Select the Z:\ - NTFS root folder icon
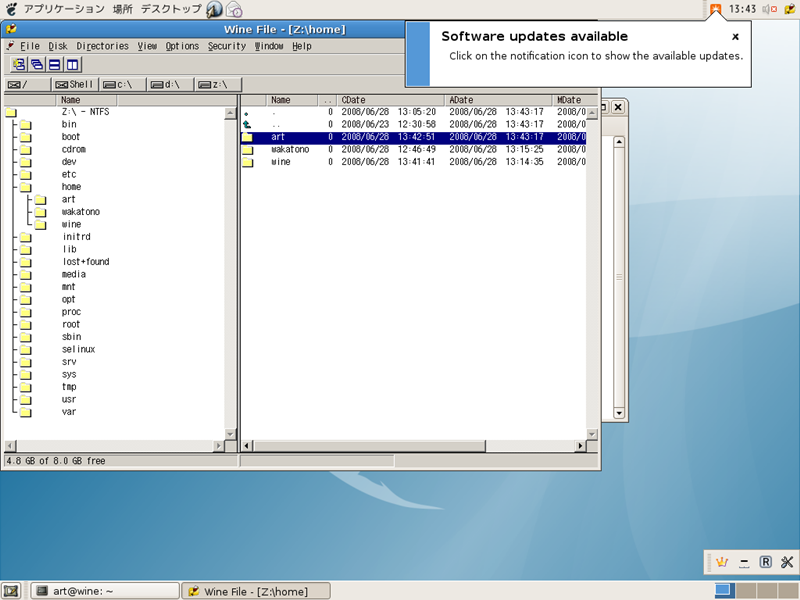 pyautogui.click(x=11, y=112)
